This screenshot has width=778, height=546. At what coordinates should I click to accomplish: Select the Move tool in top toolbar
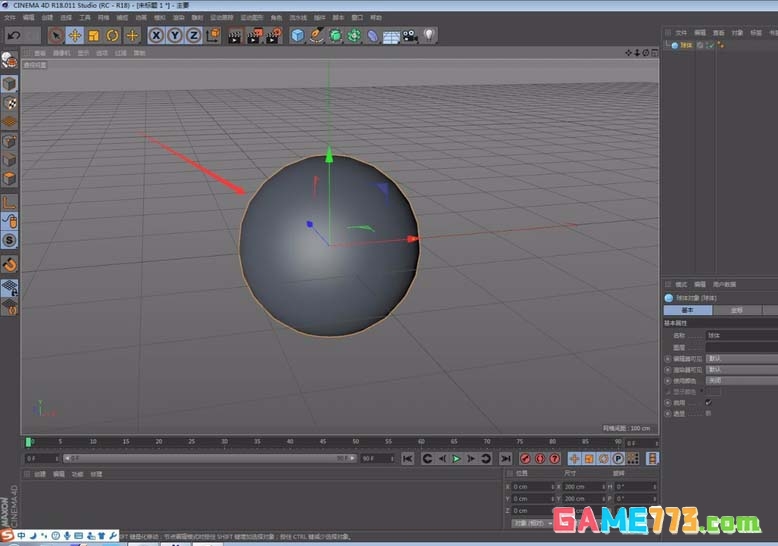(x=75, y=35)
